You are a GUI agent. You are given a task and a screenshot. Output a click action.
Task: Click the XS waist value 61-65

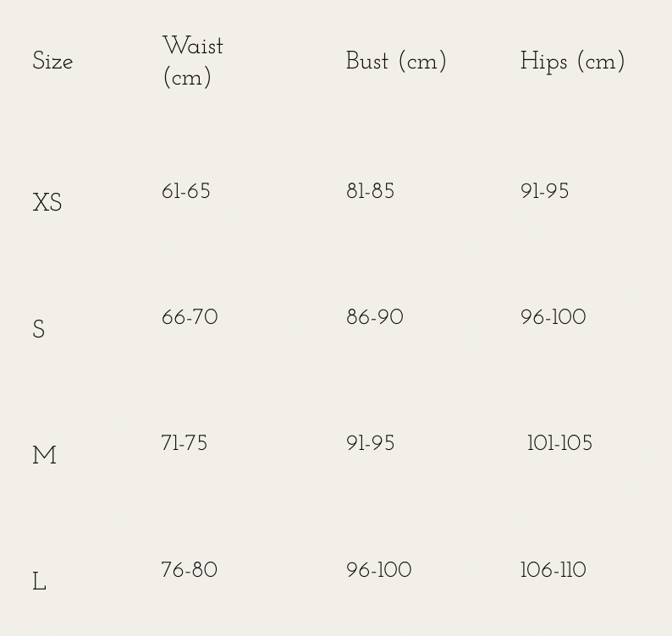click(x=186, y=192)
